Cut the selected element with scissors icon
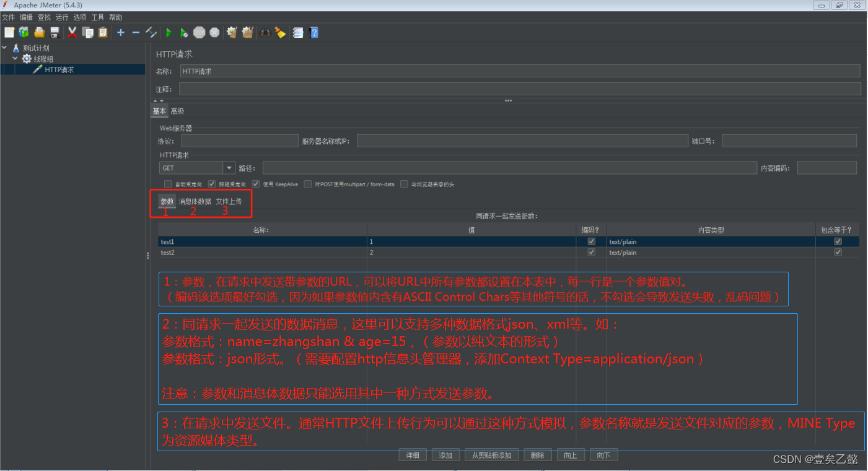Image resolution: width=868 pixels, height=471 pixels. click(72, 32)
